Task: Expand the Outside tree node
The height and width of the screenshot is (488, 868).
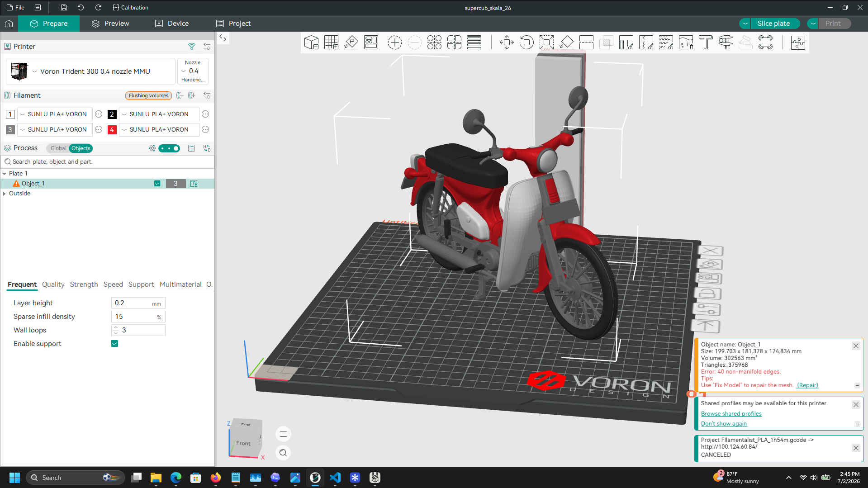Action: [x=5, y=194]
